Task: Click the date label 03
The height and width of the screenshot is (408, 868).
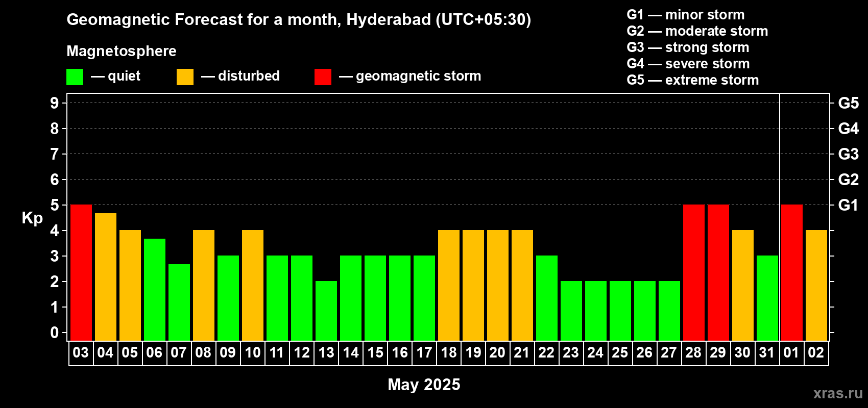Action: (81, 353)
